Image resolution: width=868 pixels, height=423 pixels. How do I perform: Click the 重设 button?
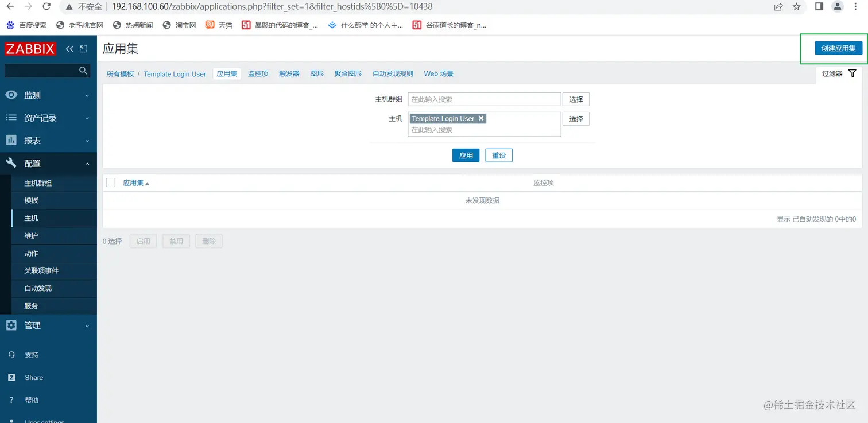(499, 156)
